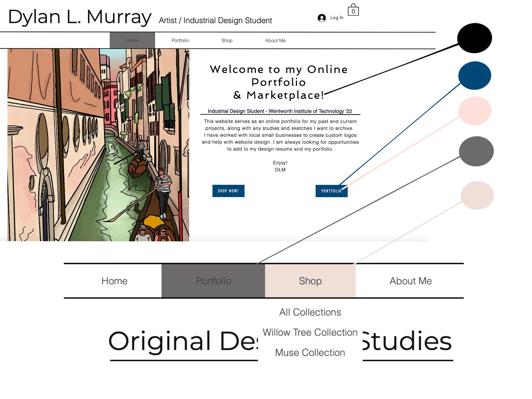This screenshot has height=399, width=532.
Task: Click the Welcome to my Online Portfolio heading
Action: pyautogui.click(x=279, y=82)
